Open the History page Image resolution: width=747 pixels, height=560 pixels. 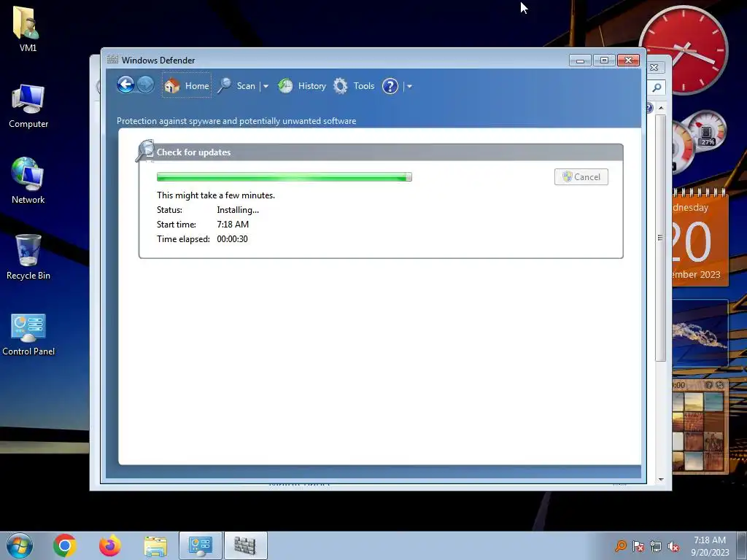pyautogui.click(x=302, y=86)
